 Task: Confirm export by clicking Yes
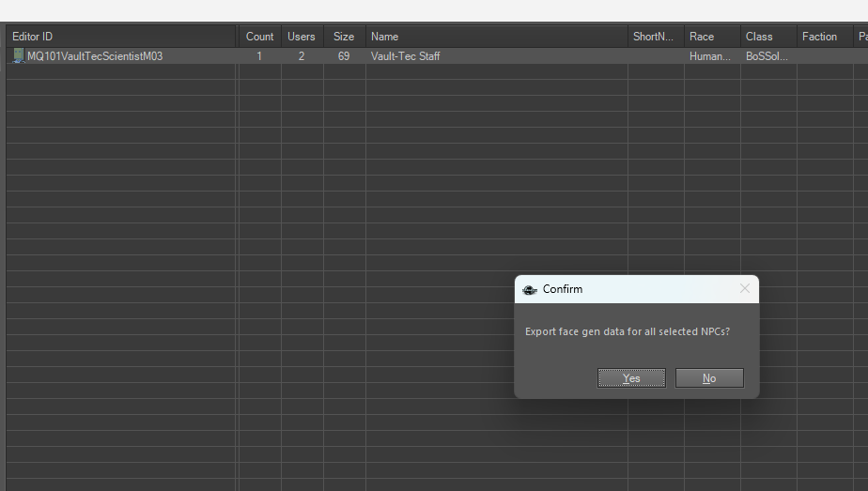tap(631, 378)
